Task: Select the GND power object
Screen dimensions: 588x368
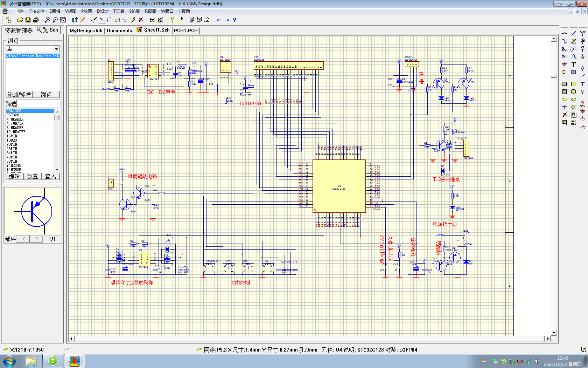Action: [x=583, y=103]
